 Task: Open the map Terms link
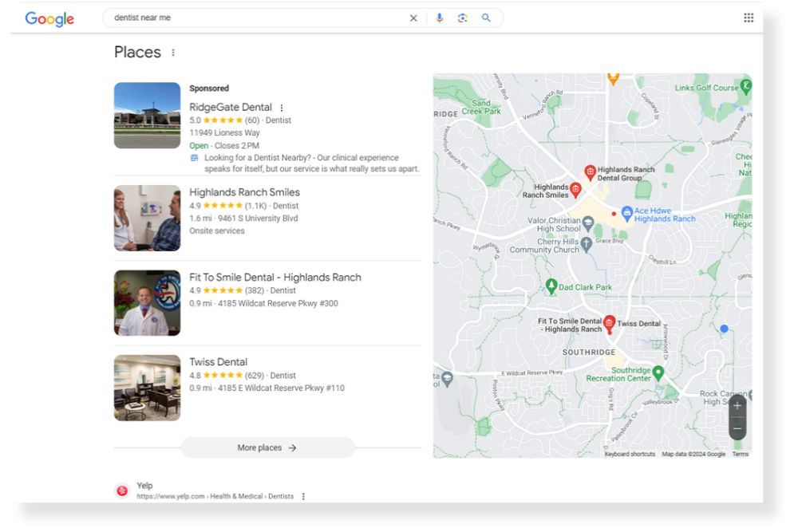[x=741, y=454]
